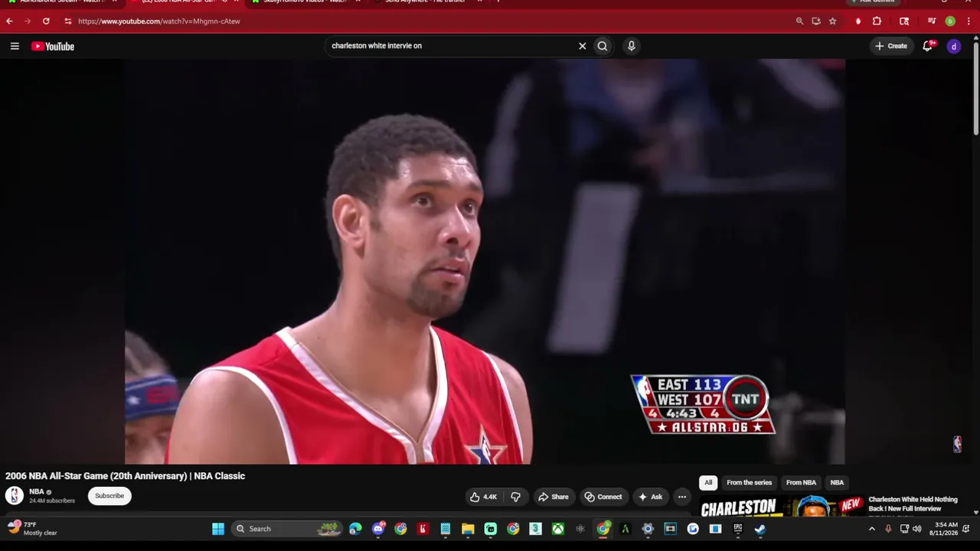Select the NBA filter chip
The width and height of the screenshot is (980, 551).
coord(837,483)
